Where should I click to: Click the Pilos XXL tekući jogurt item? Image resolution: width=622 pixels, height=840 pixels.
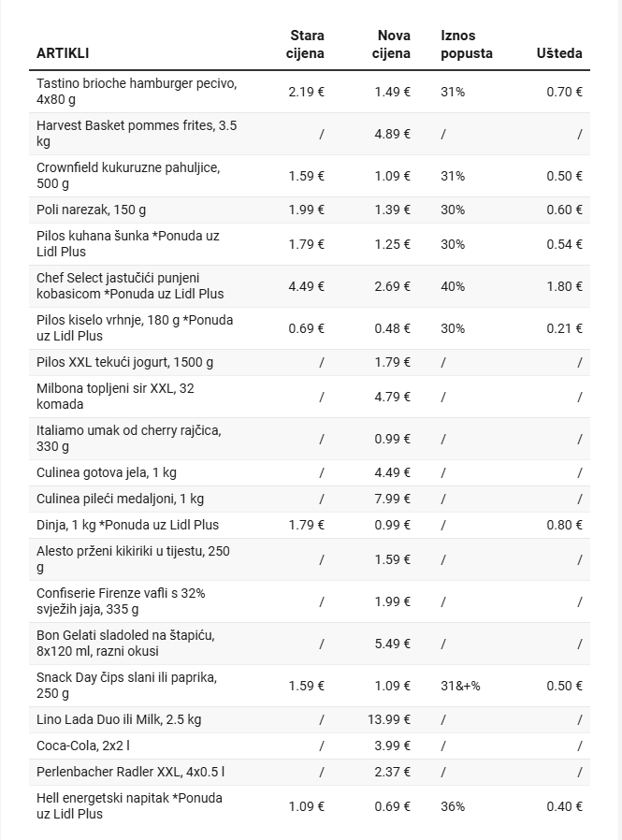pos(124,362)
